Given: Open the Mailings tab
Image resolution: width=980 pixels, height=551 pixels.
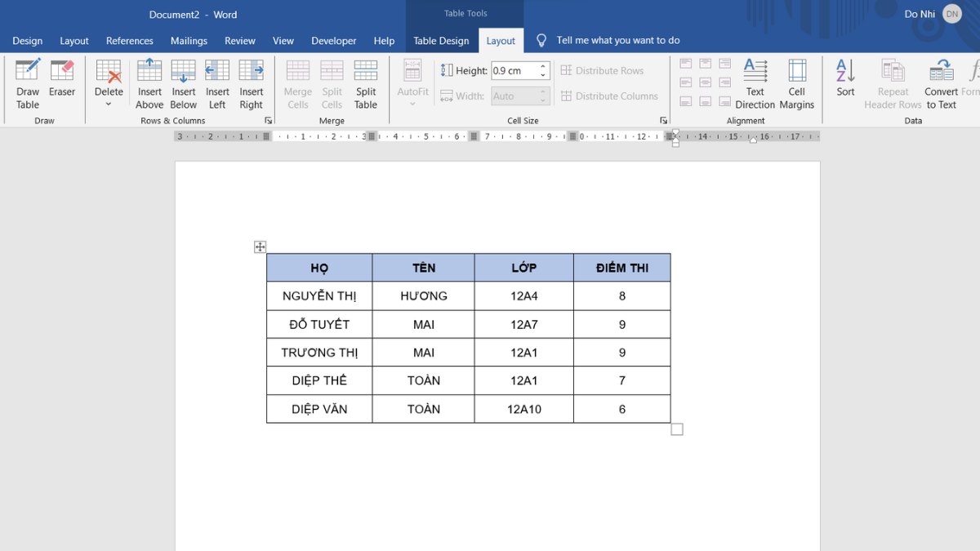Looking at the screenshot, I should [x=189, y=41].
